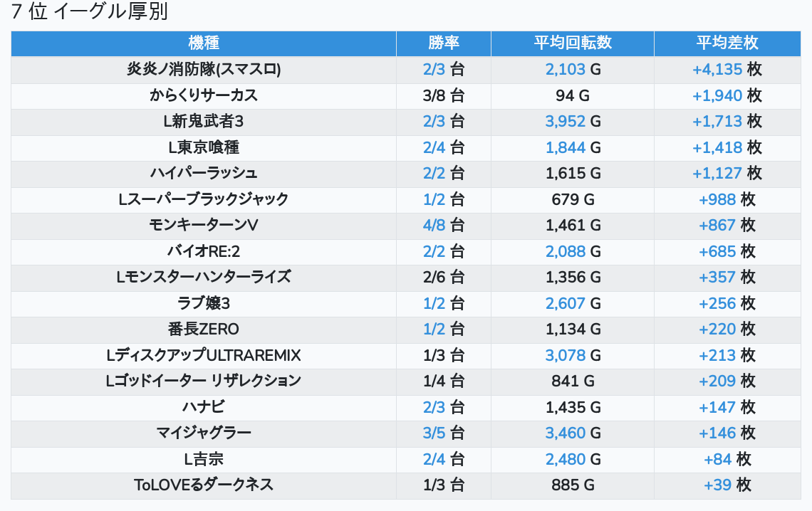Screen dimensions: 812x511
Task: Click the 平均回転数 column header
Action: point(573,43)
